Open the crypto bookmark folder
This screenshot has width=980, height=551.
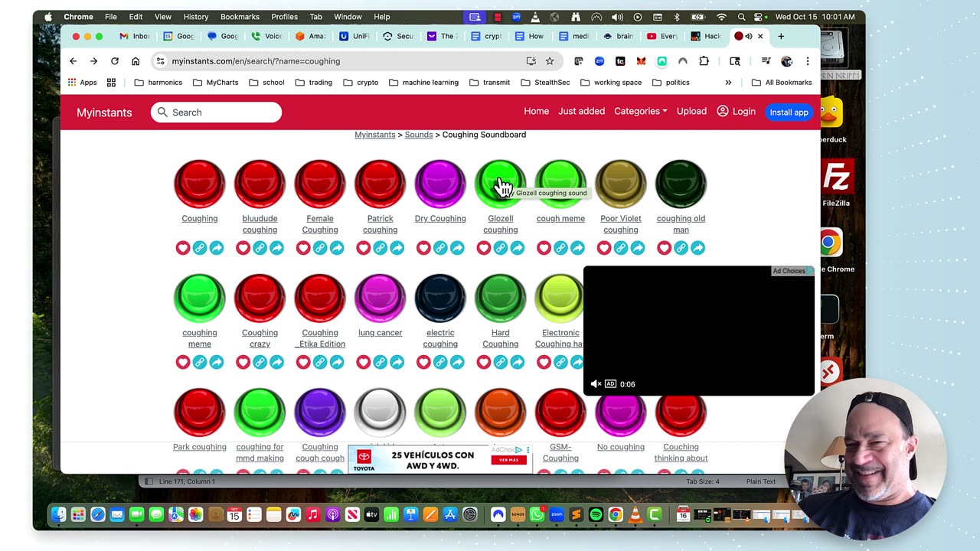pos(361,83)
